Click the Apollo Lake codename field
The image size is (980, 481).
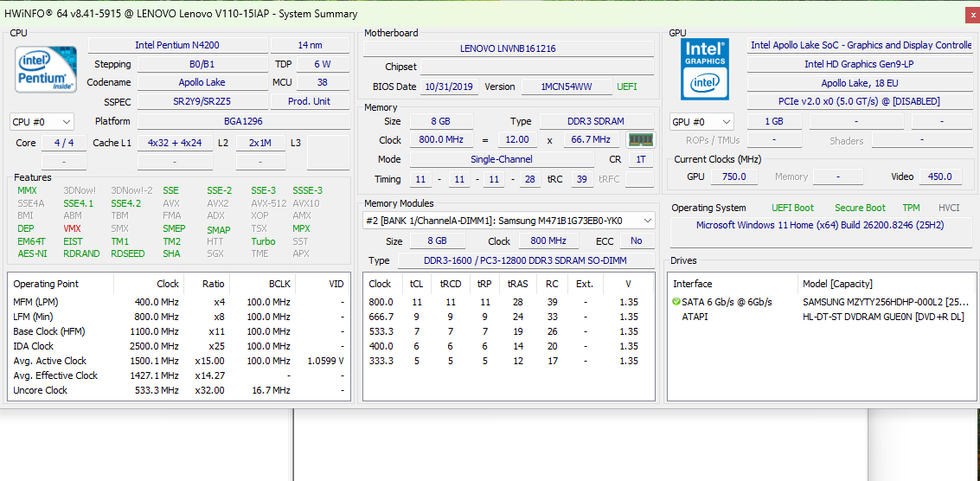tap(204, 82)
